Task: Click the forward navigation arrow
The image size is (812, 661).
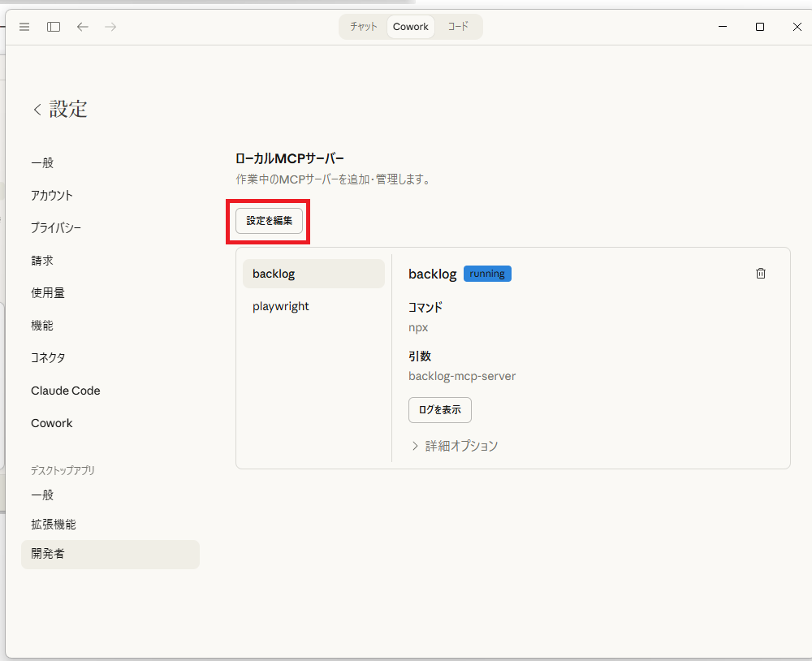Action: (x=110, y=26)
